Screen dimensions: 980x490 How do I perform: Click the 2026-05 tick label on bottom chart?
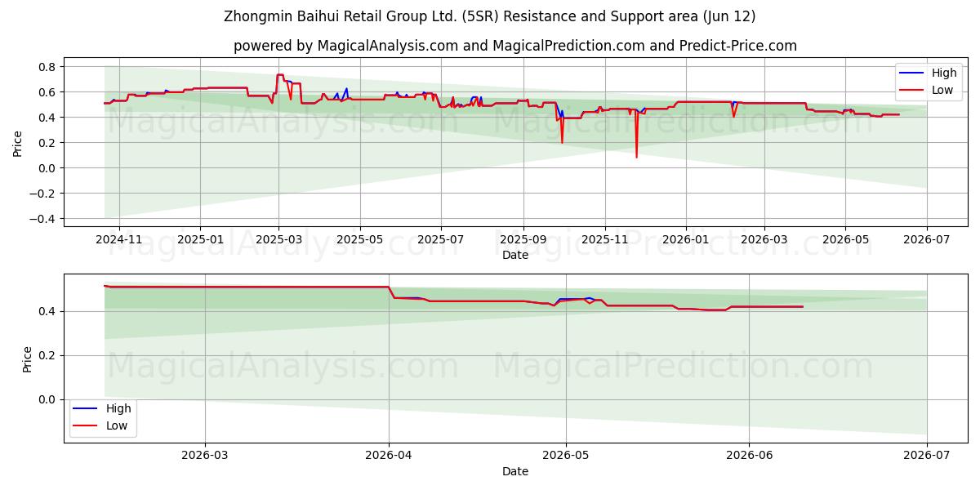click(566, 457)
